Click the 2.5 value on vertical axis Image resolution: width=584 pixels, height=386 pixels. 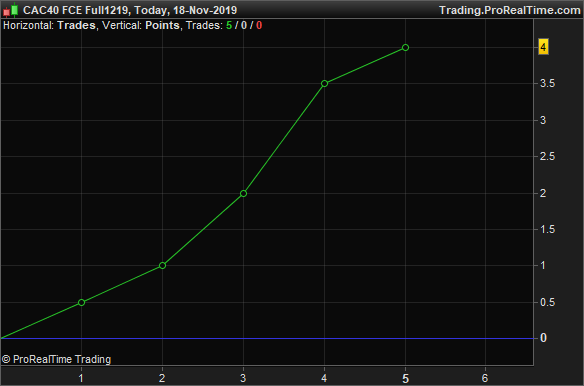(547, 156)
